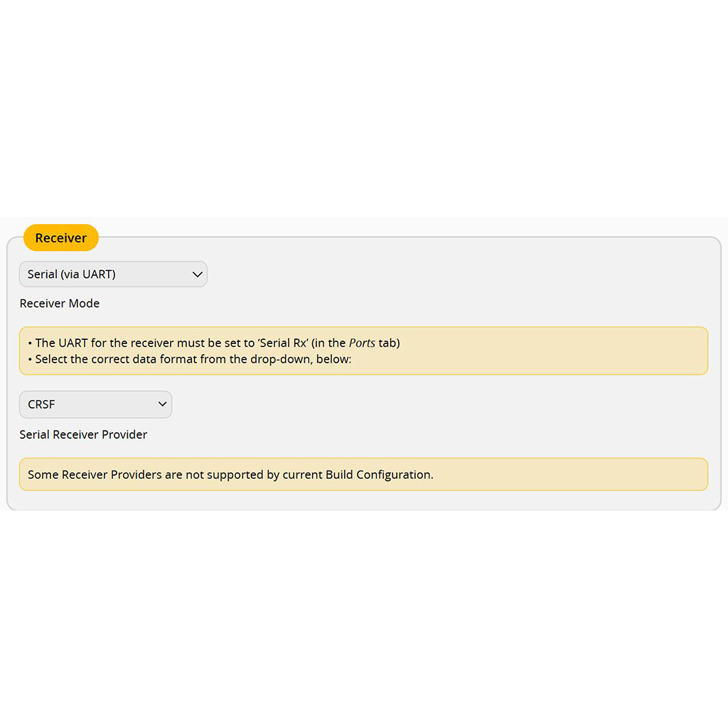Click the Build Configuration warning notice

[x=363, y=474]
